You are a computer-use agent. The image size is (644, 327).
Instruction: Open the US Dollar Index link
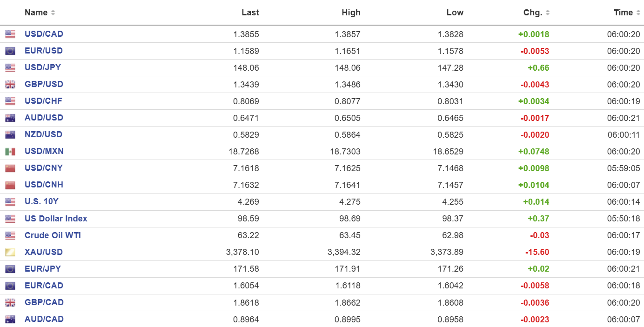(56, 219)
